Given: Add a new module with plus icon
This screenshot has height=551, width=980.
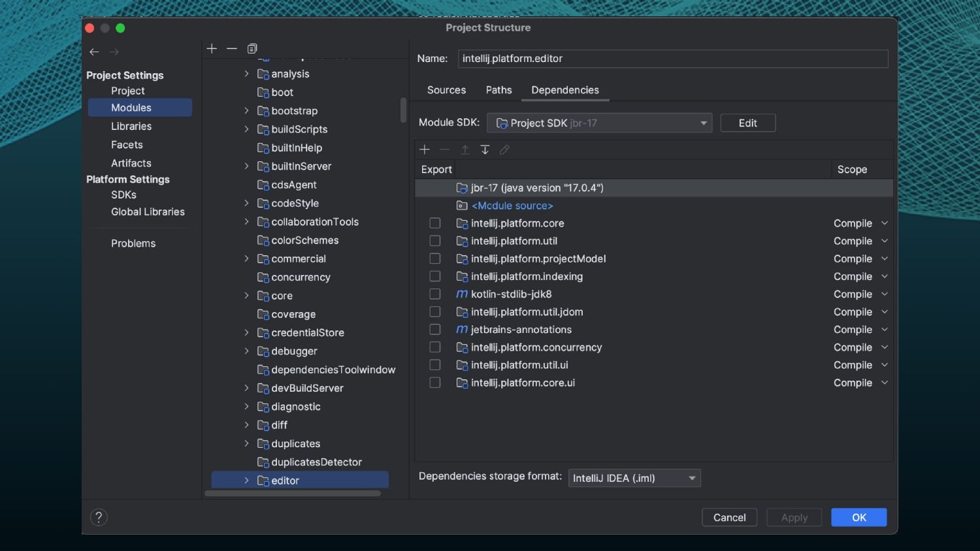Looking at the screenshot, I should pos(212,48).
